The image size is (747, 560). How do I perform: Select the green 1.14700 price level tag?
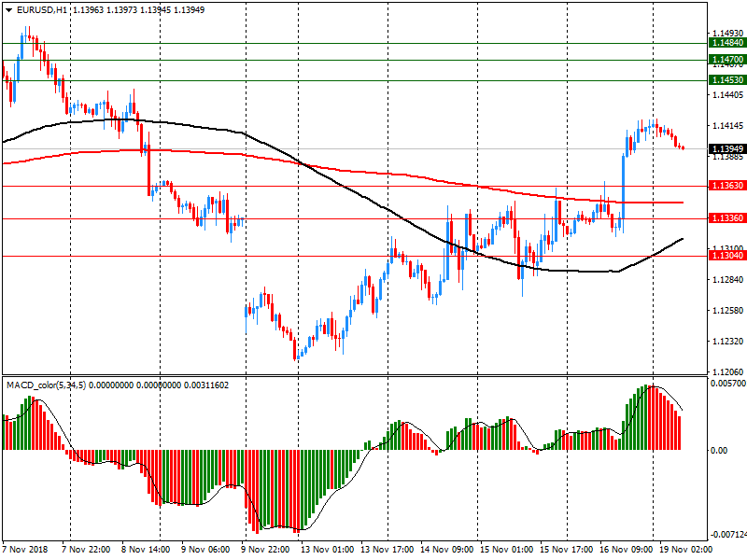[727, 60]
